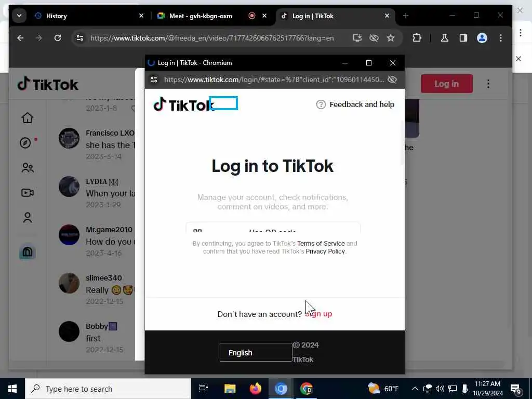
Task: Go forward in browser history
Action: coord(39,38)
